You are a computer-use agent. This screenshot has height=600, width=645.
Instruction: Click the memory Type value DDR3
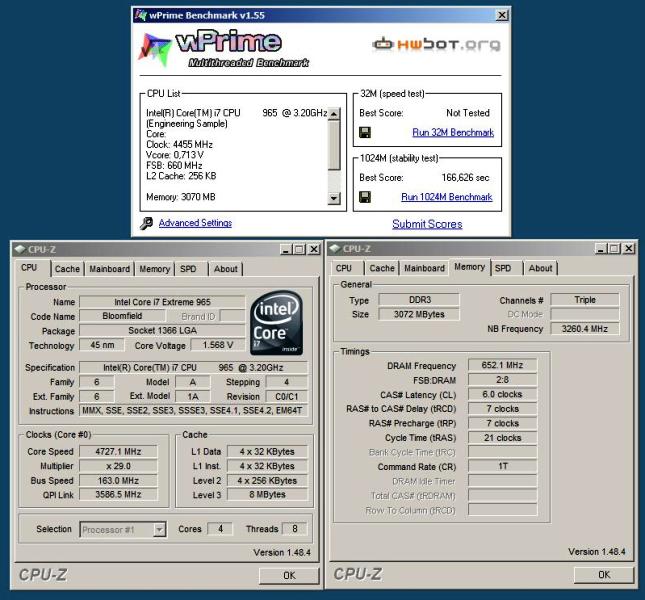pos(419,300)
